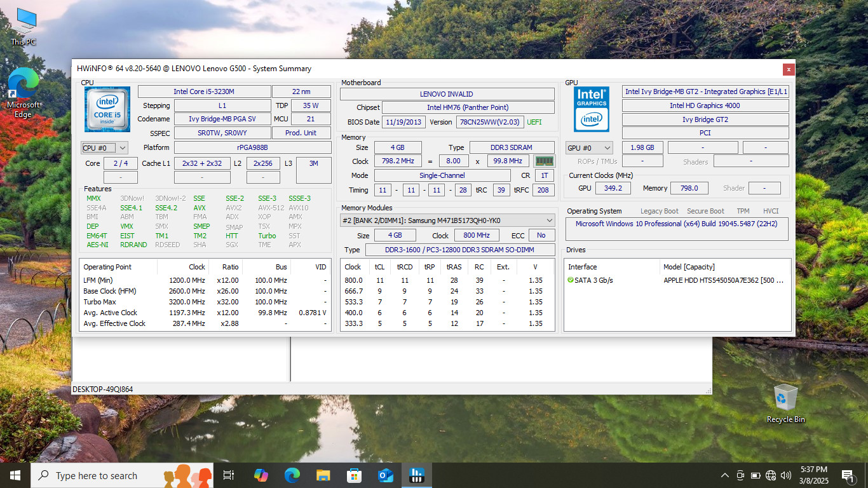Click the Ivy Bridge-MB PGA SV codename
Viewport: 868px width, 488px height.
pos(222,119)
